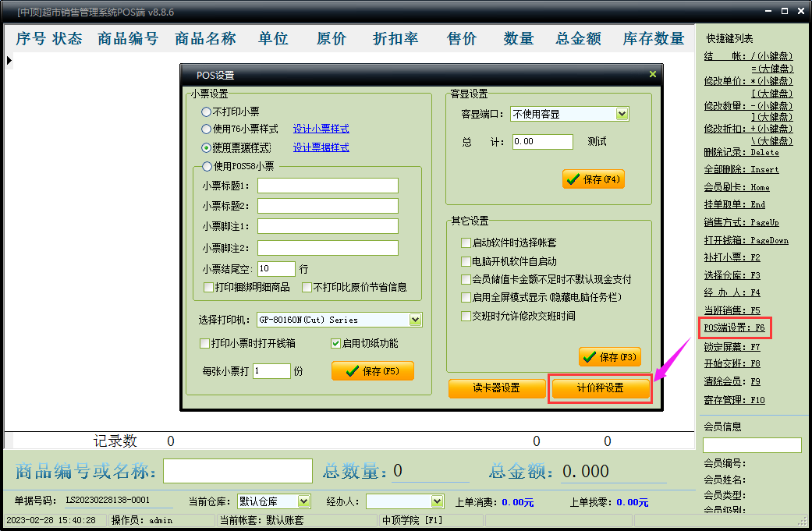Open 客显端口 dropdown
The width and height of the screenshot is (812, 531).
tap(622, 114)
